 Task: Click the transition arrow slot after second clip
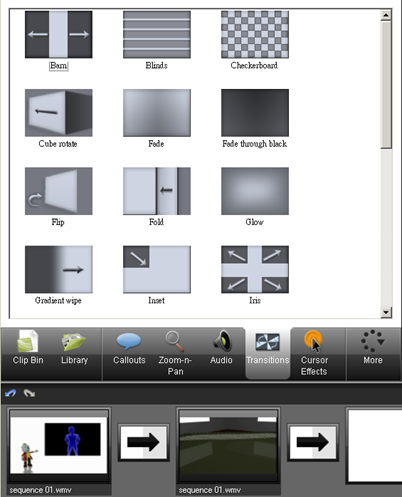click(x=313, y=442)
